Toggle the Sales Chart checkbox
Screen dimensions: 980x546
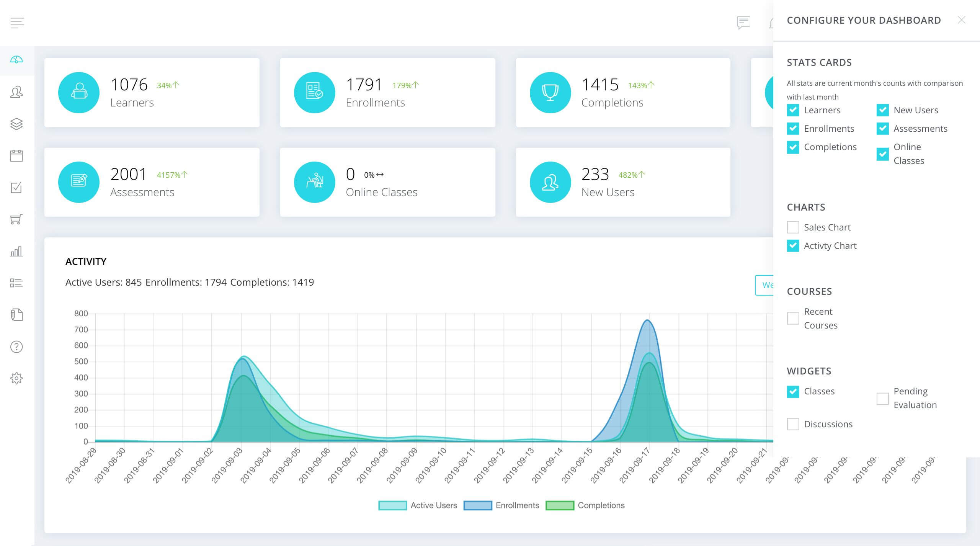click(x=793, y=227)
